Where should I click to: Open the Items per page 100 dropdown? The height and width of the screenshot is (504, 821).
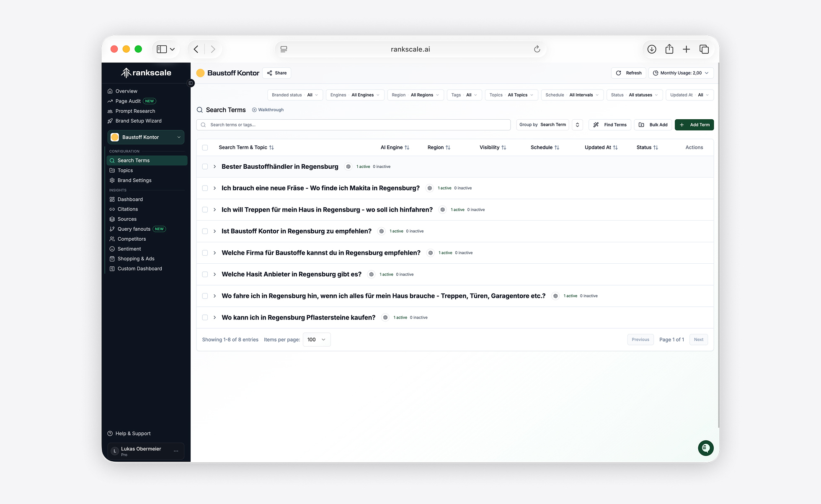click(317, 339)
